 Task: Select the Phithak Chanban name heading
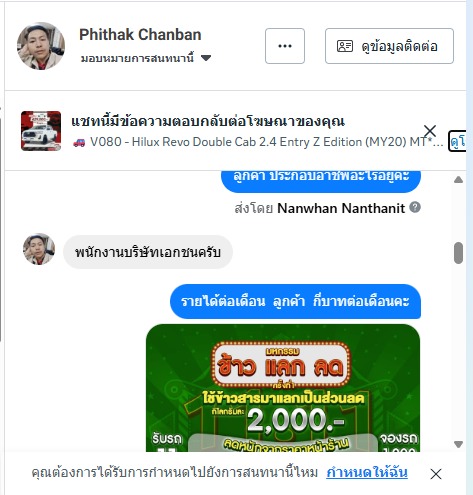(140, 35)
